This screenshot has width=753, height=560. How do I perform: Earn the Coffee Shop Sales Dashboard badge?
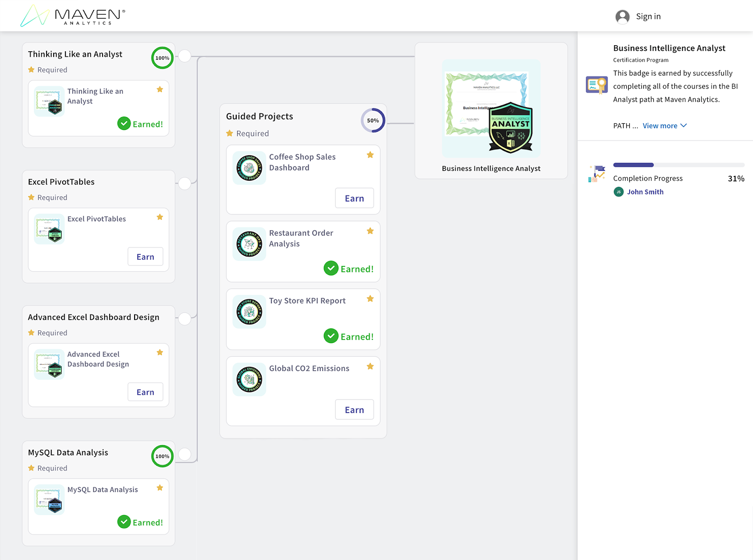[x=354, y=198]
